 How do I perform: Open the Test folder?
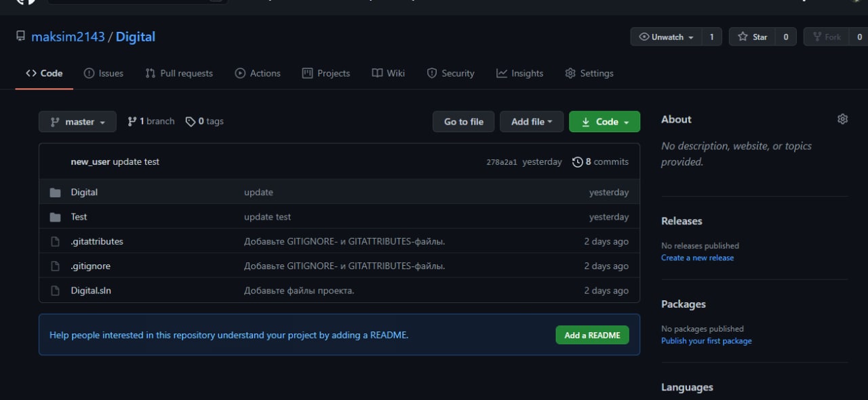(79, 217)
